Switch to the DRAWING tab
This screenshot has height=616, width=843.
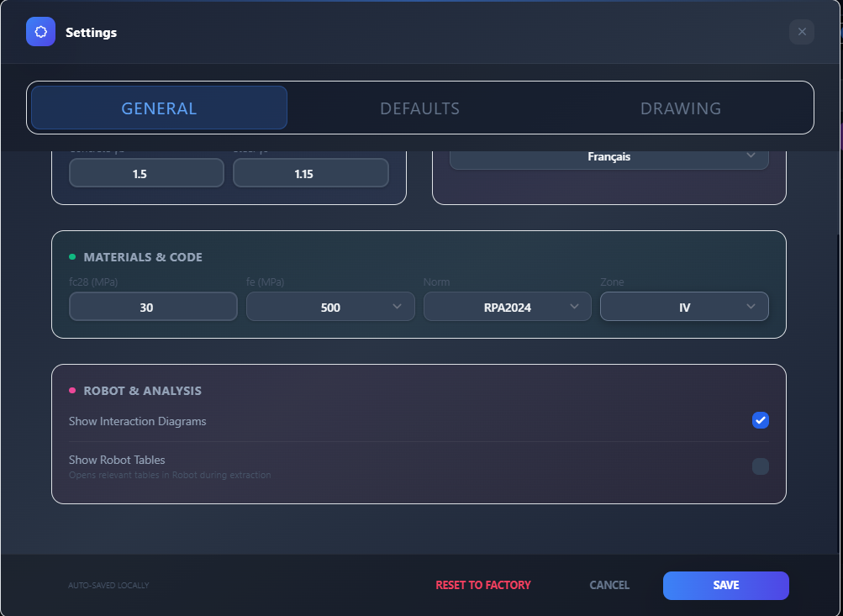pos(681,108)
